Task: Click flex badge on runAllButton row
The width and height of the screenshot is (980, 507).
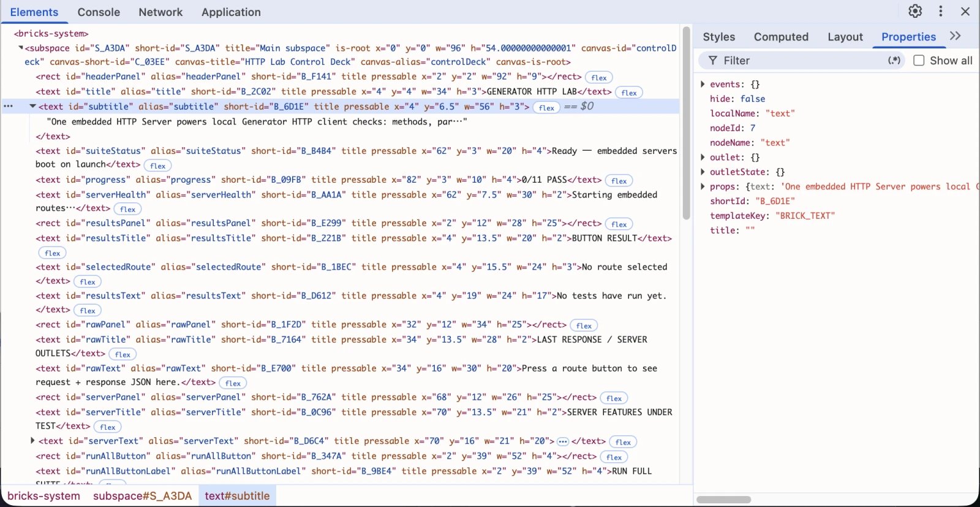Action: click(614, 457)
